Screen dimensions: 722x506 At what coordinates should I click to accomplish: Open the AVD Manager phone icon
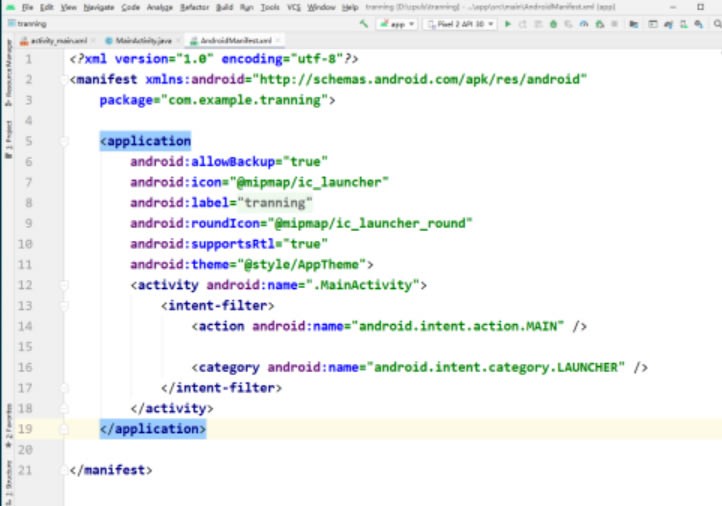click(x=684, y=24)
